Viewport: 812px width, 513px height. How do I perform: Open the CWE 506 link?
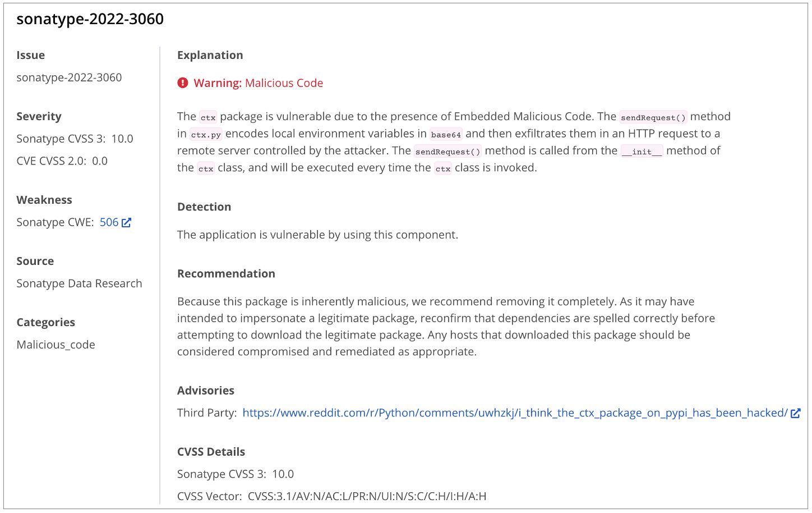point(109,222)
